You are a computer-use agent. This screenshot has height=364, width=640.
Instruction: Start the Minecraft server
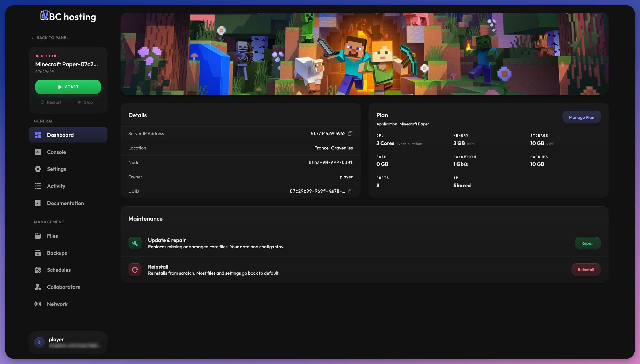pyautogui.click(x=68, y=87)
